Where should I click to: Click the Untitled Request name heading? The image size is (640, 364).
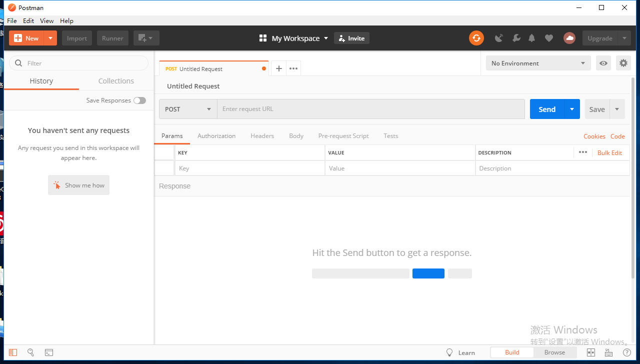tap(193, 86)
